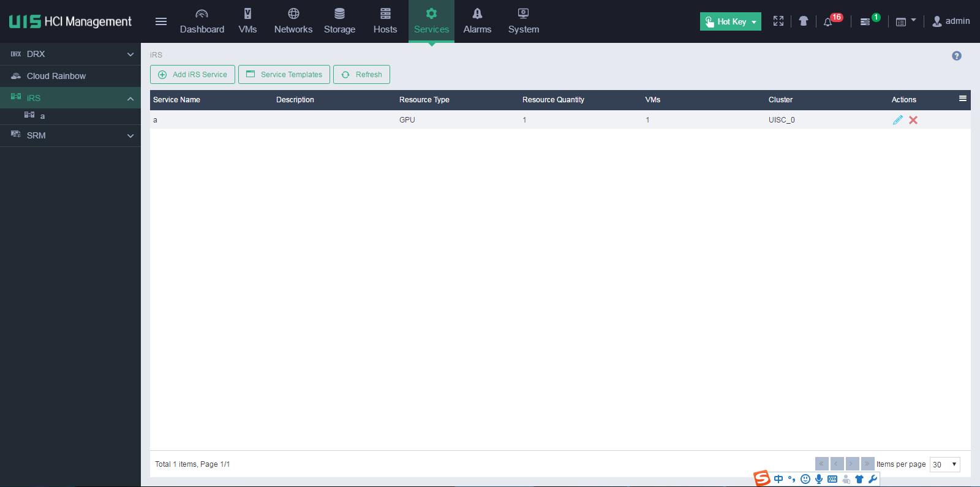Open the help question mark icon
Viewport: 980px width, 487px height.
click(x=957, y=56)
